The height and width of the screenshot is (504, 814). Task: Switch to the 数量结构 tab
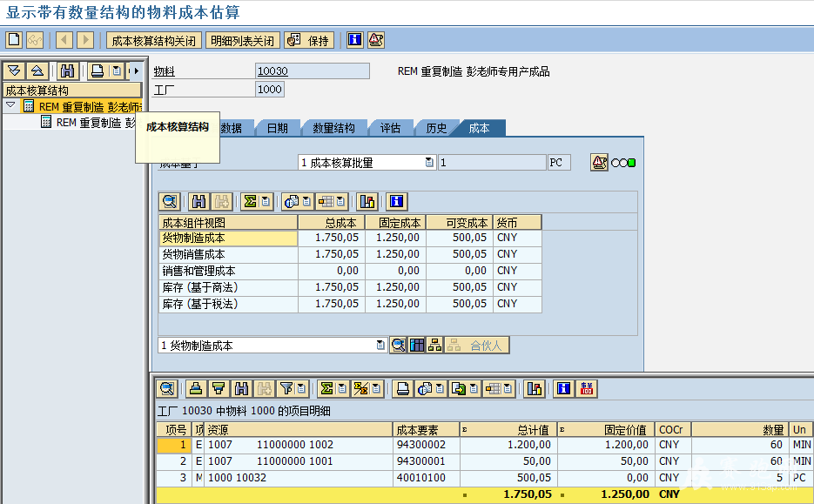click(333, 128)
